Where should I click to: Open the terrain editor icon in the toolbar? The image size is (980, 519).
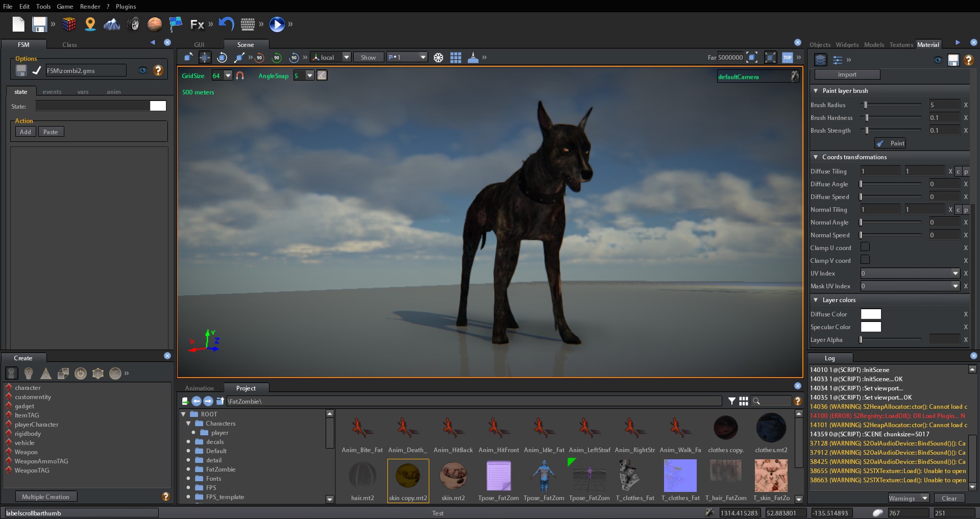[x=111, y=24]
